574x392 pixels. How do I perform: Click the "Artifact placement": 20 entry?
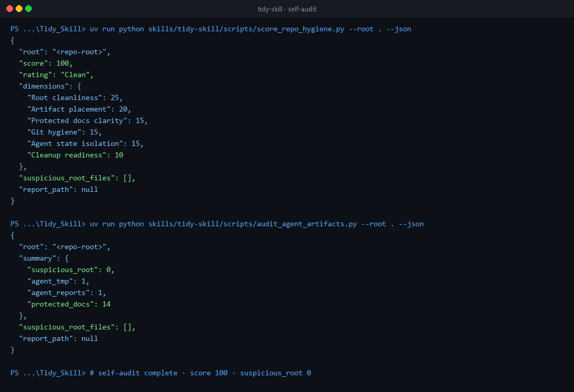coord(79,109)
